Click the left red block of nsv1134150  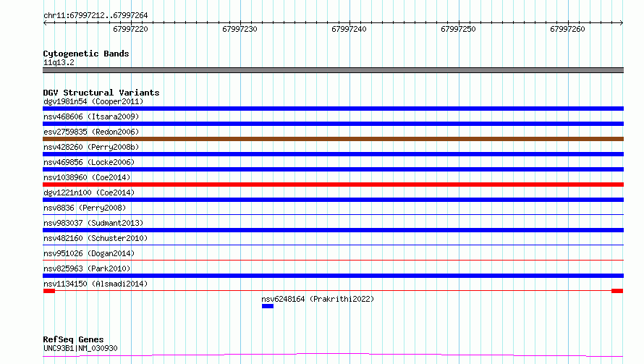(49, 291)
